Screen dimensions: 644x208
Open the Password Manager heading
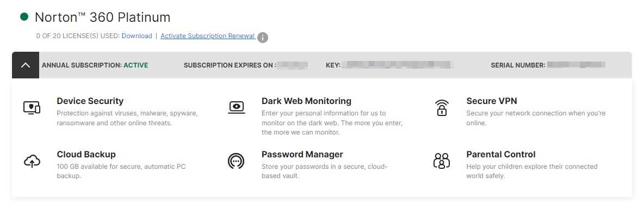point(302,154)
